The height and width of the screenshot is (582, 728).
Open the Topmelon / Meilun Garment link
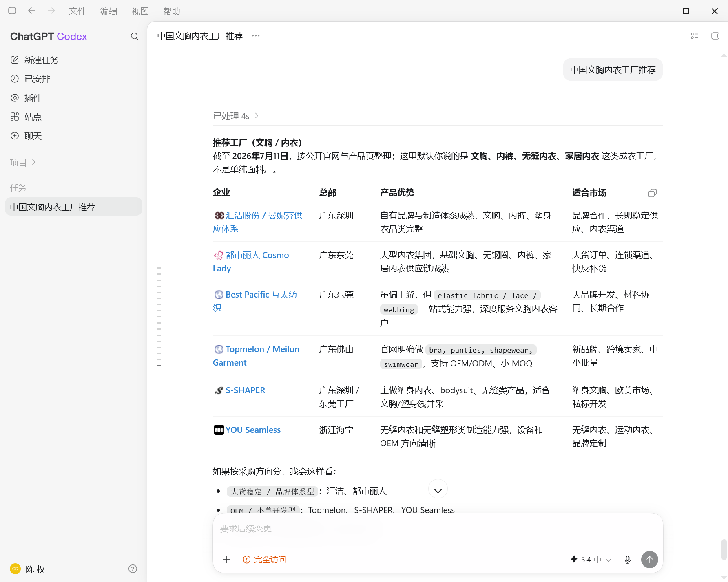coord(256,356)
